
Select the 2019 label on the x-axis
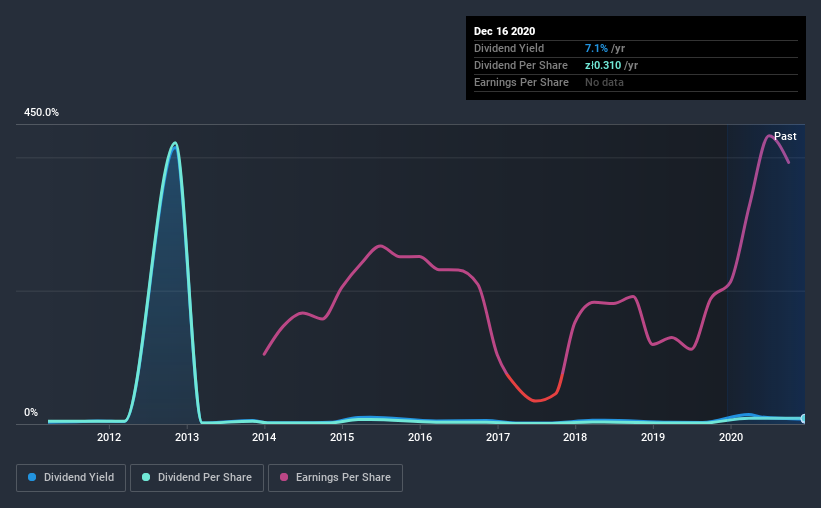coord(653,437)
